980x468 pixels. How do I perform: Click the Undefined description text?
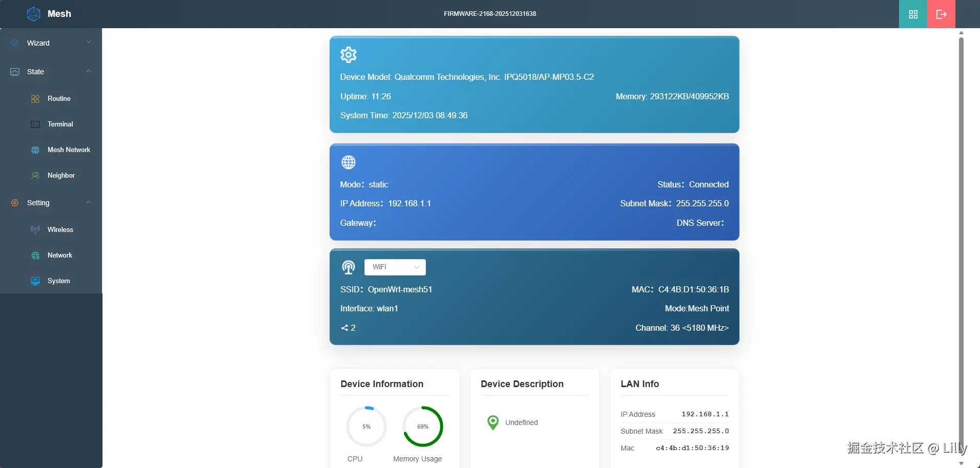tap(521, 422)
